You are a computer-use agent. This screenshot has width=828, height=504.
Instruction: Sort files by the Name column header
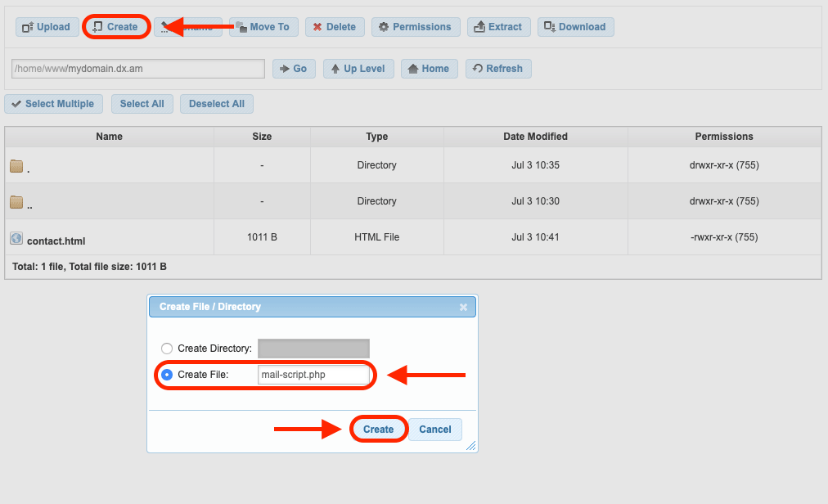tap(109, 136)
